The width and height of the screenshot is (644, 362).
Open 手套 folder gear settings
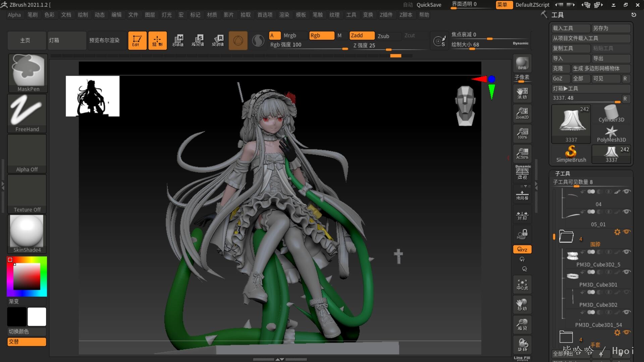[617, 333]
